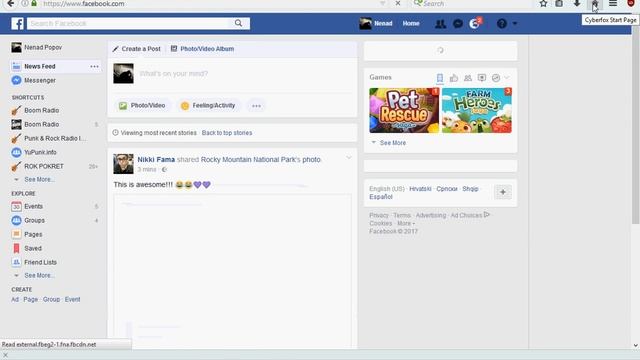Viewport: 640px width, 360px height.
Task: Open Pages in Explore section
Action: [x=33, y=234]
